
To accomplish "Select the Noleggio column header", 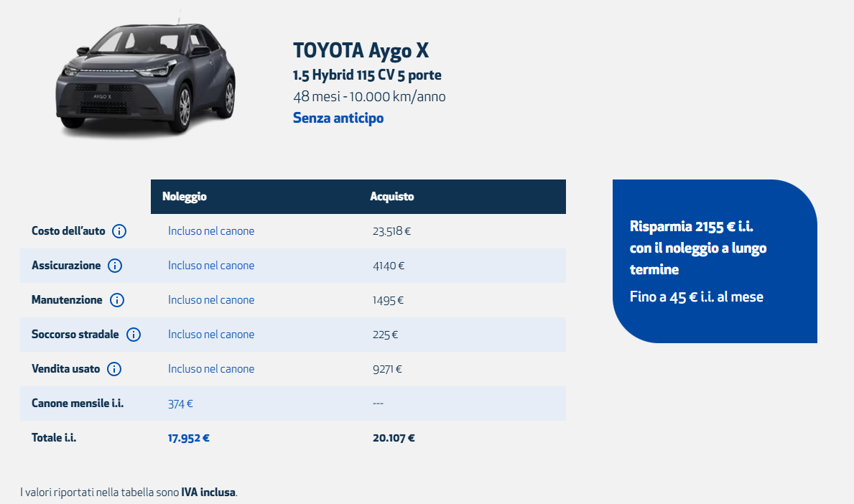I will (x=185, y=197).
